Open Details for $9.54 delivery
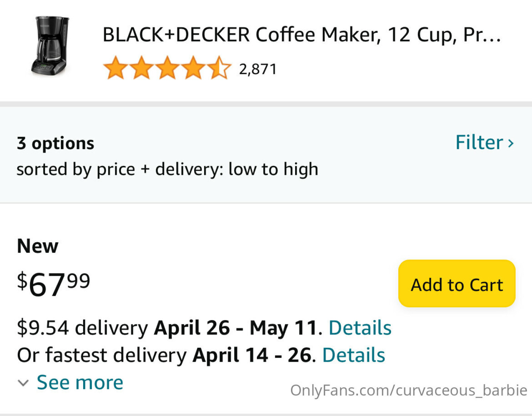The height and width of the screenshot is (416, 532). [360, 328]
